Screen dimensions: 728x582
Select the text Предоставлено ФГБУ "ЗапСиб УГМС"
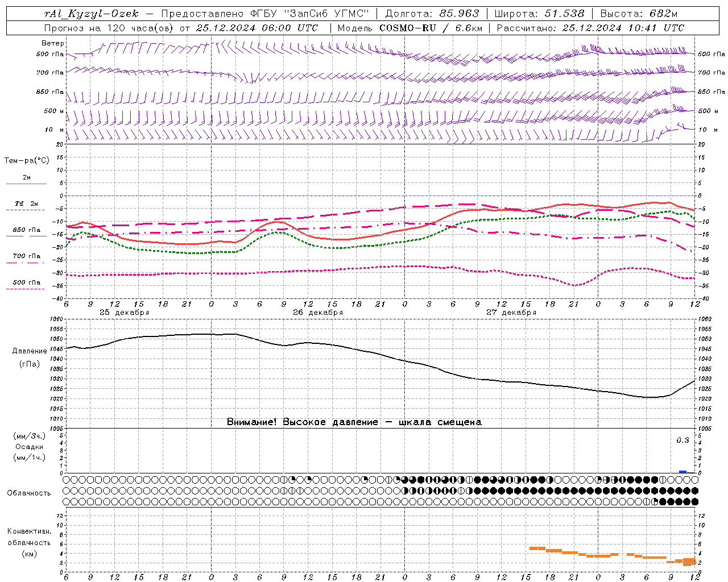point(266,14)
